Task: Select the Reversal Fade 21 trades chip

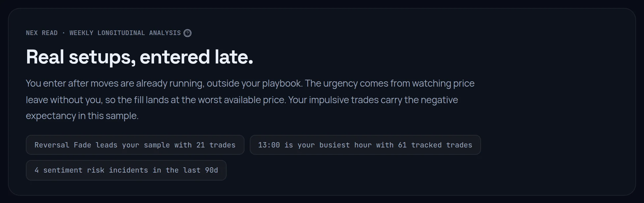Action: 135,145
